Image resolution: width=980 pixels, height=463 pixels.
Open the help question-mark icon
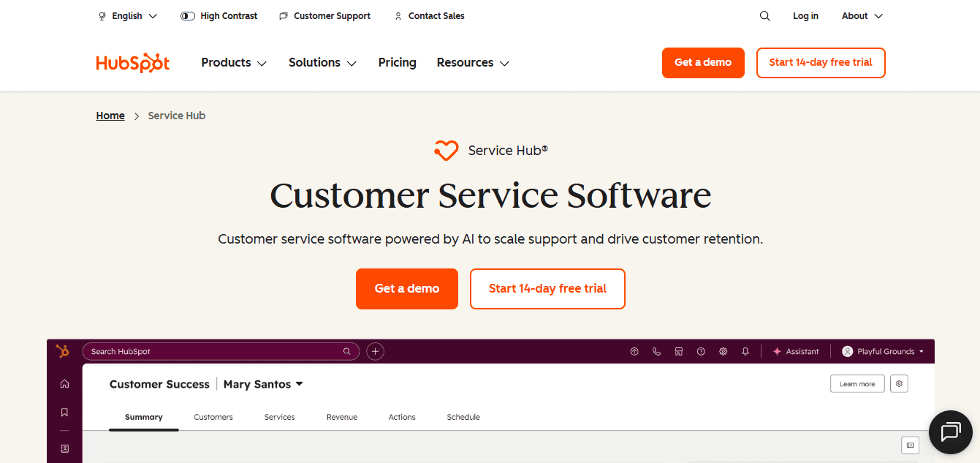tap(701, 351)
